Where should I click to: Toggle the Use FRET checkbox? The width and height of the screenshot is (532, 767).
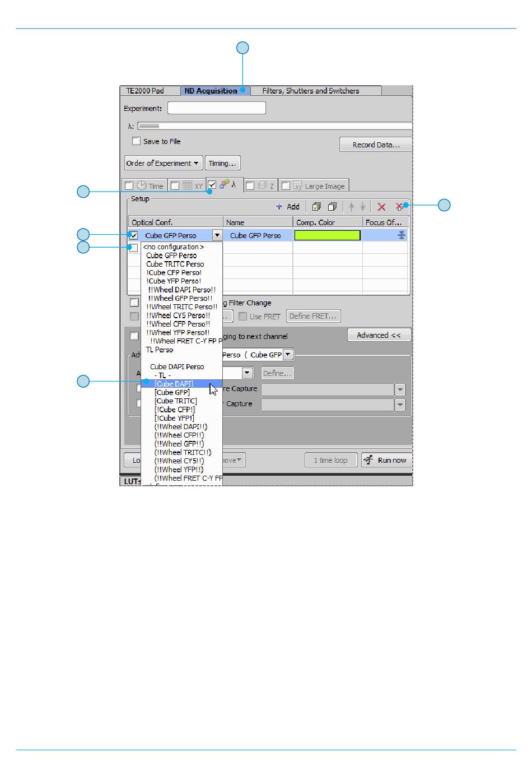coord(242,317)
